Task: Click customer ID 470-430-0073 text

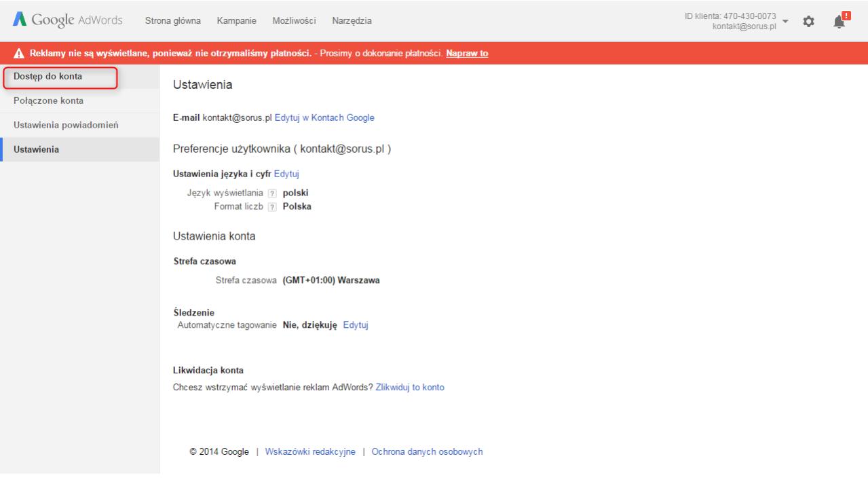Action: 731,16
